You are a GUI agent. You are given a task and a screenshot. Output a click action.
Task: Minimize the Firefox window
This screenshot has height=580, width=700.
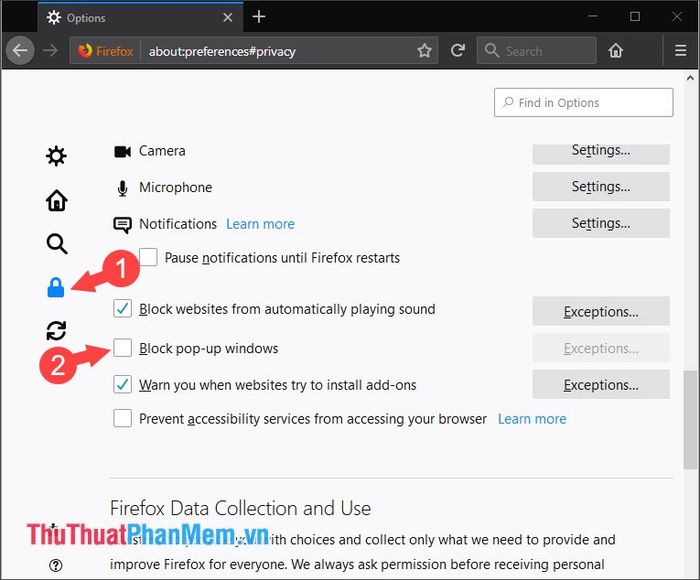593,17
